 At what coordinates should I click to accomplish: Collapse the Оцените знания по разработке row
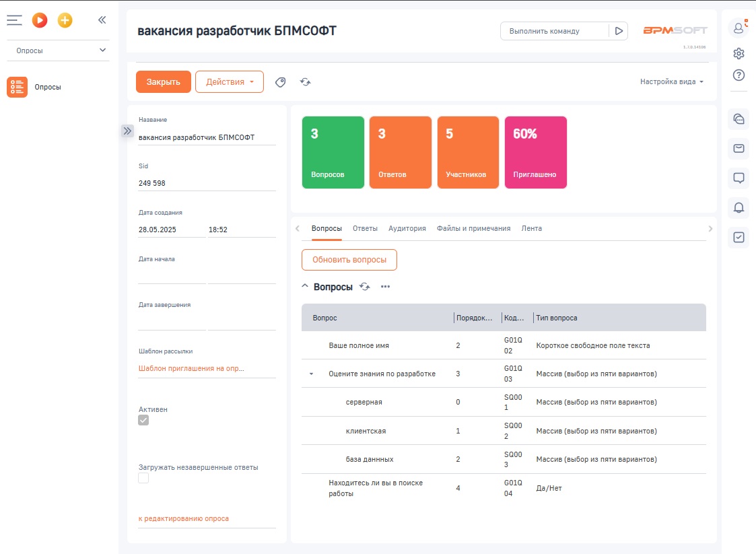click(311, 374)
